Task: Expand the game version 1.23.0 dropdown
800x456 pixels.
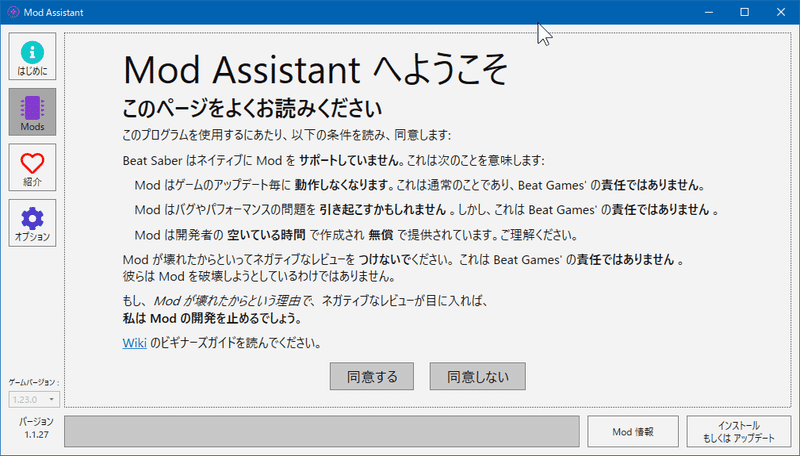Action: coord(34,399)
